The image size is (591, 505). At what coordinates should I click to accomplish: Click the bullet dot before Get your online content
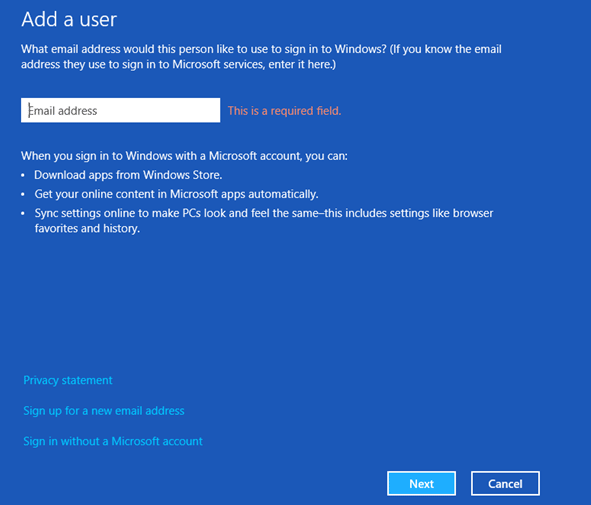[x=23, y=194]
